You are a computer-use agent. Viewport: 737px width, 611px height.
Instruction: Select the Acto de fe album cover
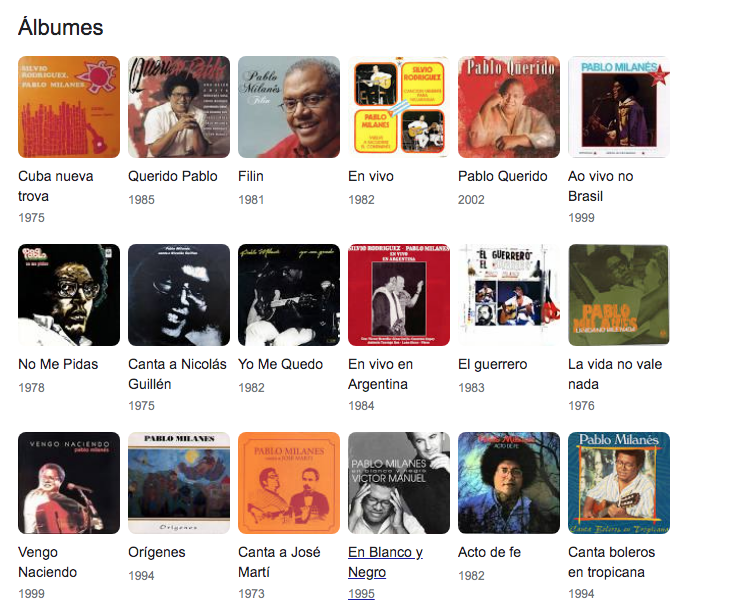(509, 483)
